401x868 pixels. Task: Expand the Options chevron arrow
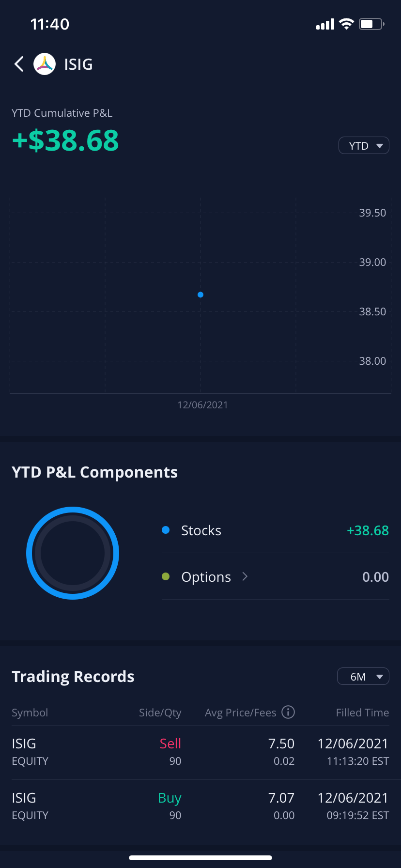(245, 576)
